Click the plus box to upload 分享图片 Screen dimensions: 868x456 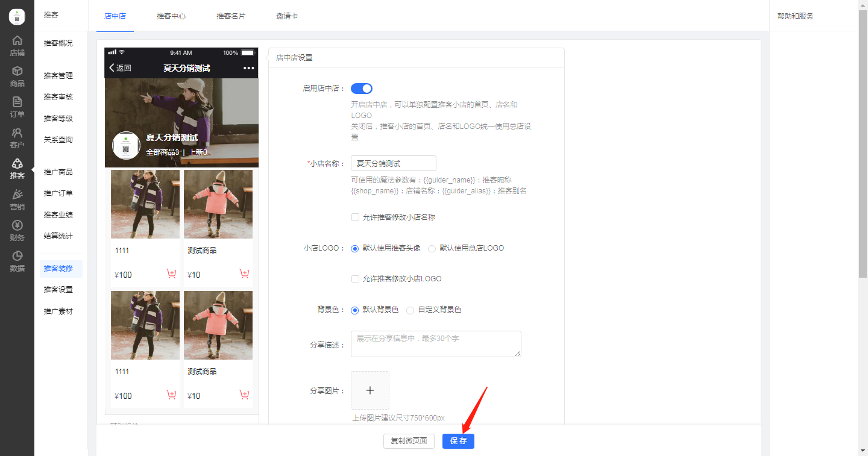370,390
